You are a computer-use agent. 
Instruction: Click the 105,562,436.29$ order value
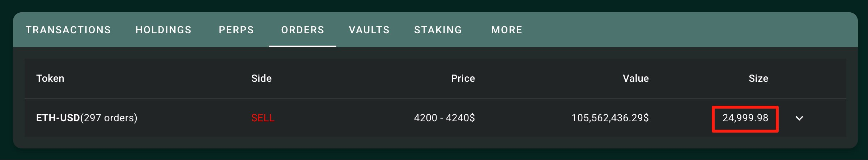[610, 118]
